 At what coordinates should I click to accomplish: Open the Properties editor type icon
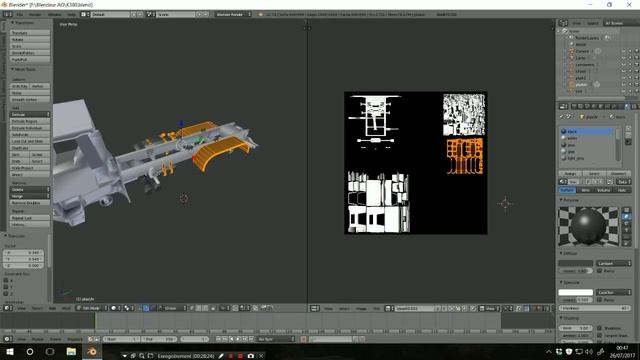[563, 107]
